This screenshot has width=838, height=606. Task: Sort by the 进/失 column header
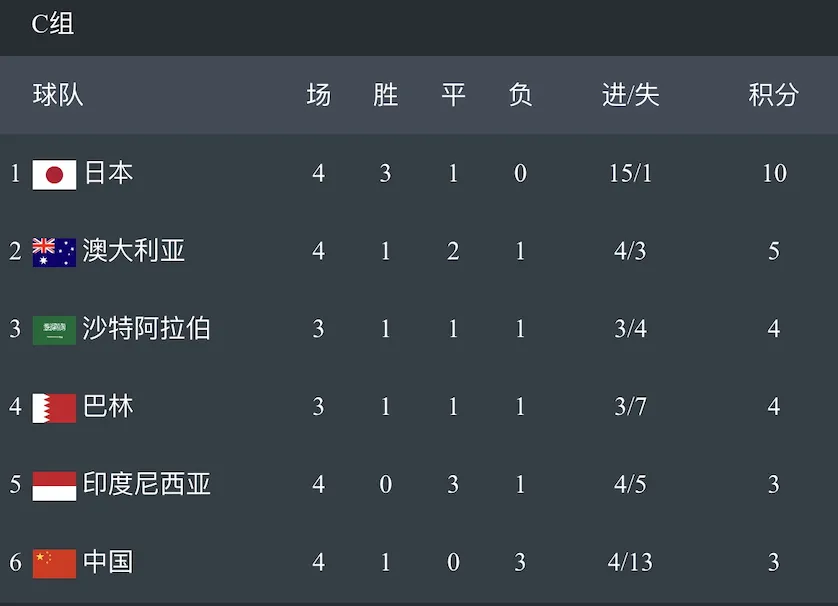(x=631, y=95)
